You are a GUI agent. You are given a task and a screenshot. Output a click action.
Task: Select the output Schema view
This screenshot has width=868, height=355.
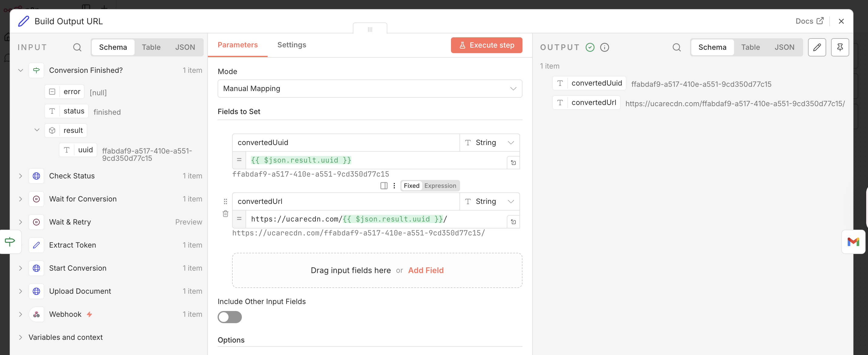point(712,47)
